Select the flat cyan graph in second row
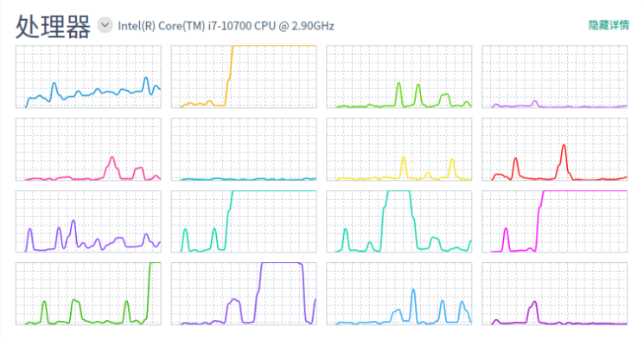 click(244, 150)
